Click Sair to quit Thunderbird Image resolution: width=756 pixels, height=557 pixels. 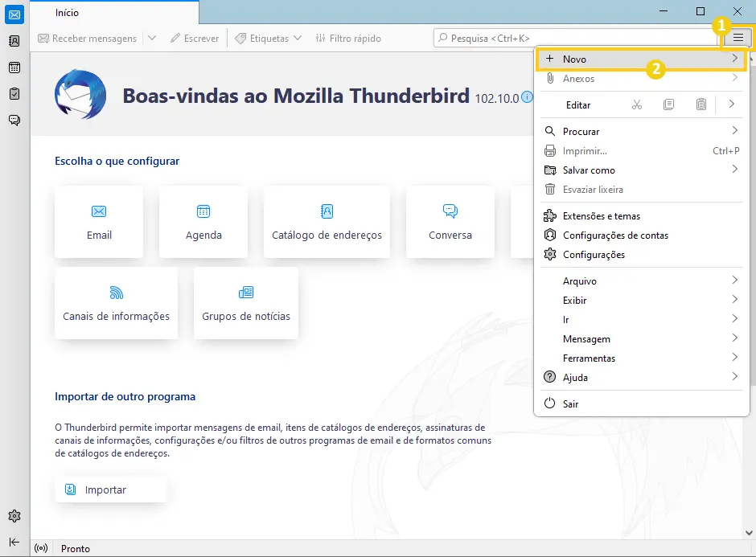pos(641,403)
